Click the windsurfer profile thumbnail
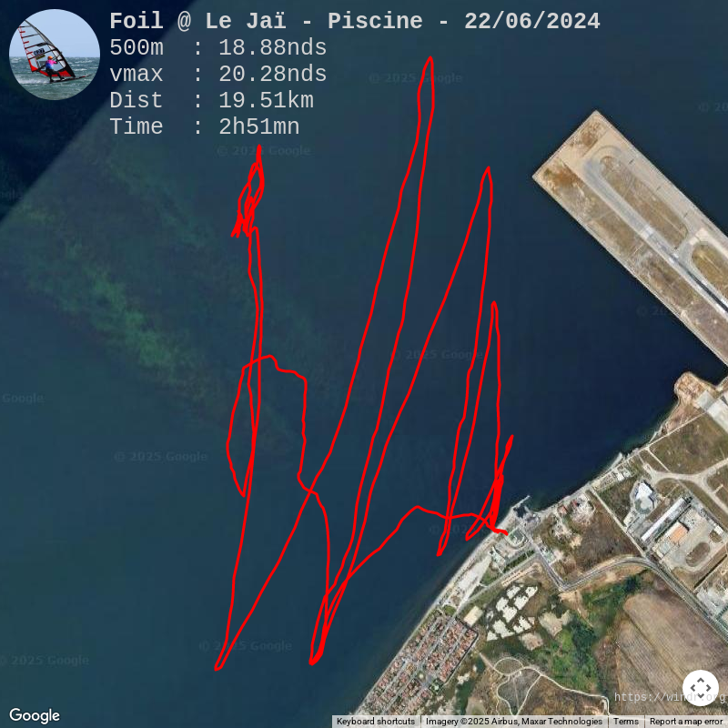 coord(55,55)
